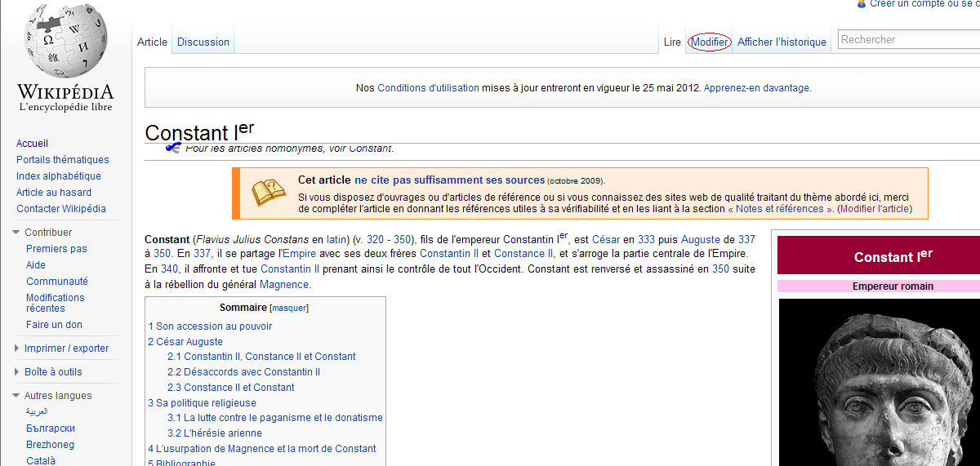Click Apprenez-en davantage link

[x=756, y=88]
